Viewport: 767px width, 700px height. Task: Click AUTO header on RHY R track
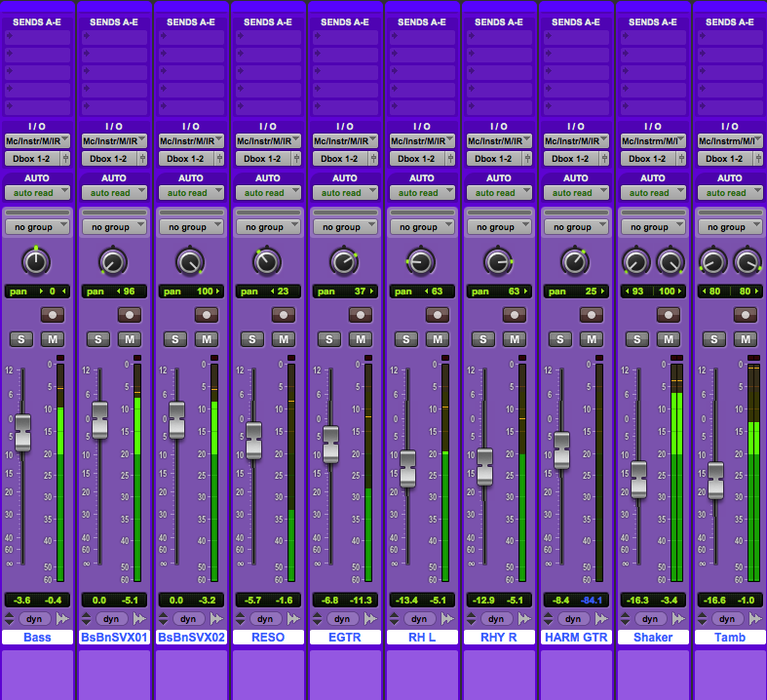pyautogui.click(x=499, y=178)
